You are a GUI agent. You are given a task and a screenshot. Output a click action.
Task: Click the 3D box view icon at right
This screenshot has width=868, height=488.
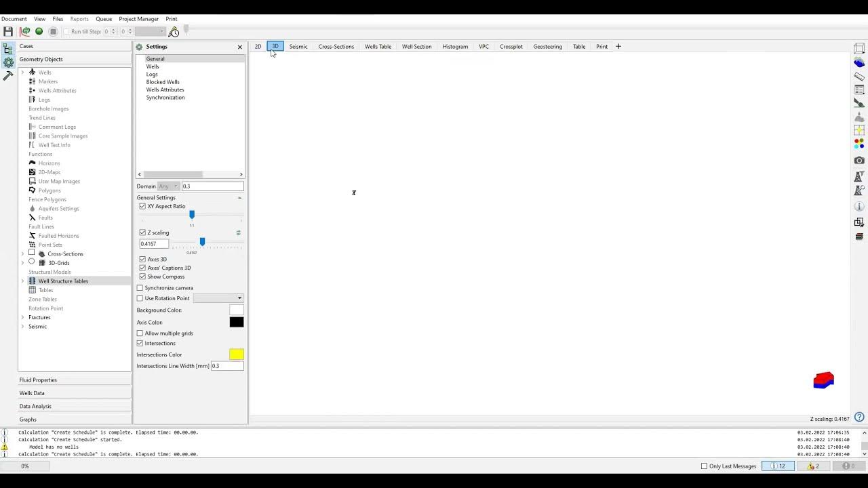click(x=859, y=49)
